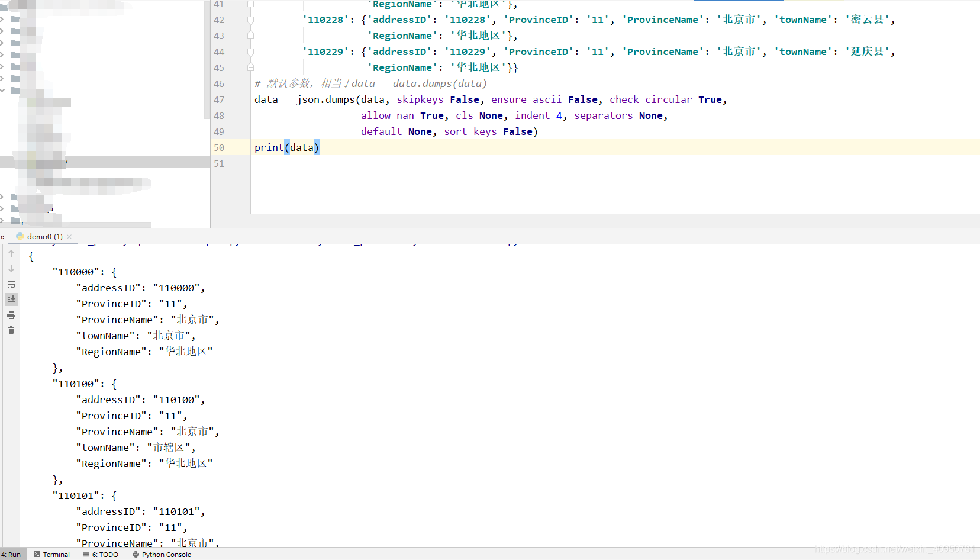Click the check_circular=True argument

click(x=666, y=99)
